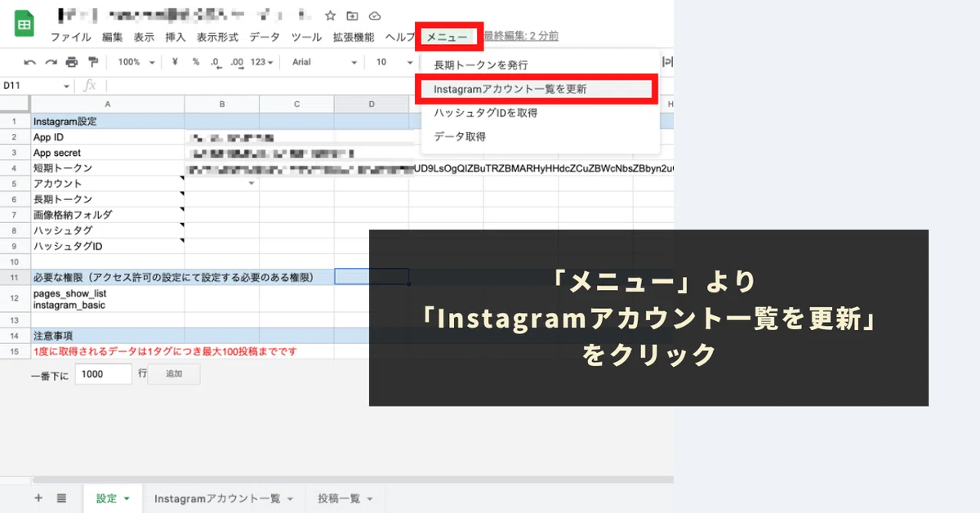Click the 注意事項 header cell
Image resolution: width=980 pixels, height=513 pixels.
point(108,336)
